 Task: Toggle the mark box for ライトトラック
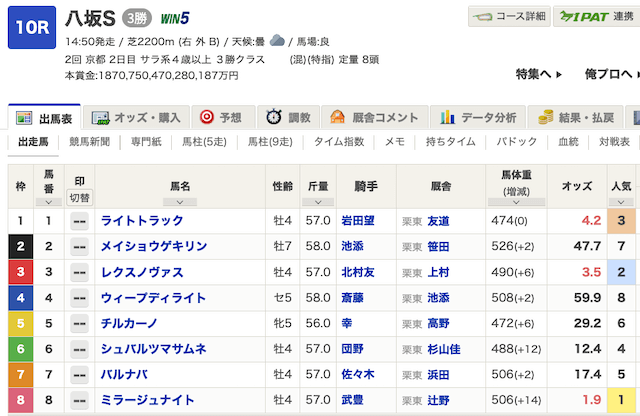point(79,221)
